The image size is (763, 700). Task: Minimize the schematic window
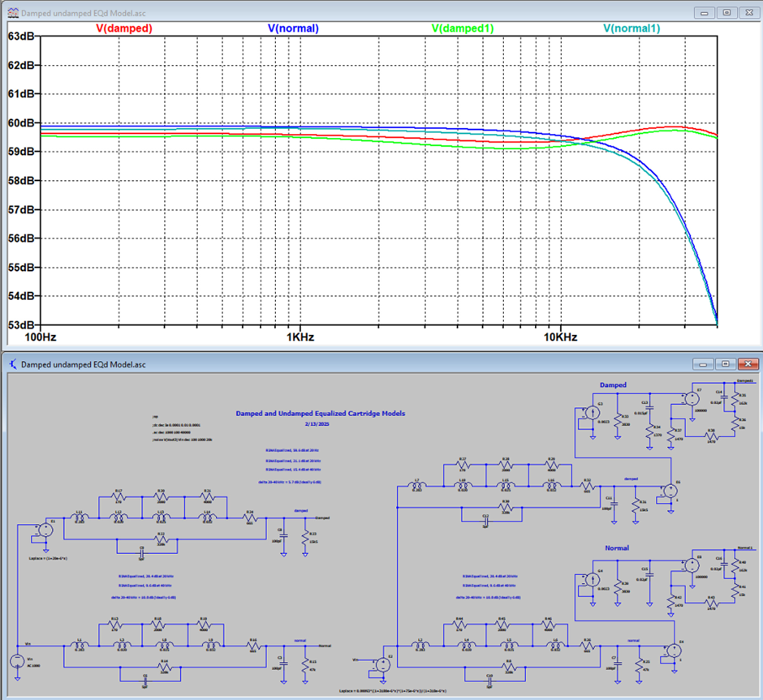click(703, 363)
